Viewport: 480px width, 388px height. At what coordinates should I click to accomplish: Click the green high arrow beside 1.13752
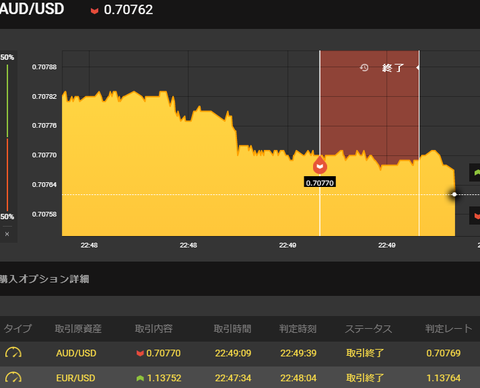coord(140,378)
